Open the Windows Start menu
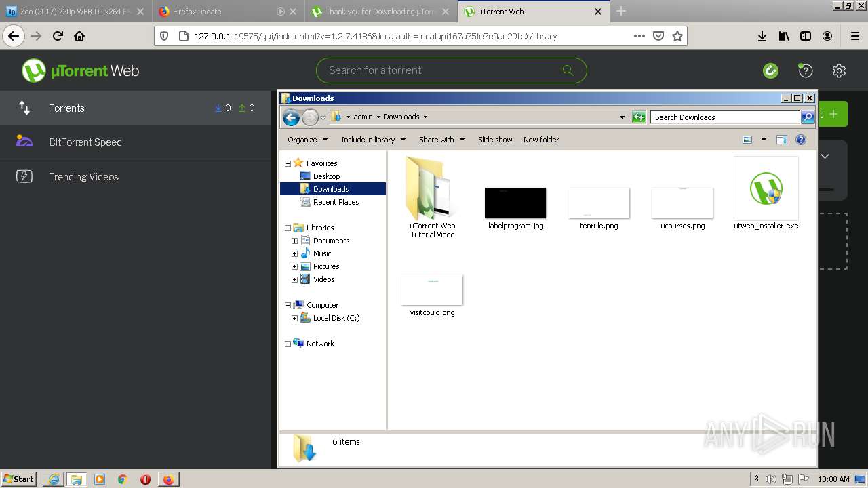Image resolution: width=868 pixels, height=488 pixels. pyautogui.click(x=19, y=479)
